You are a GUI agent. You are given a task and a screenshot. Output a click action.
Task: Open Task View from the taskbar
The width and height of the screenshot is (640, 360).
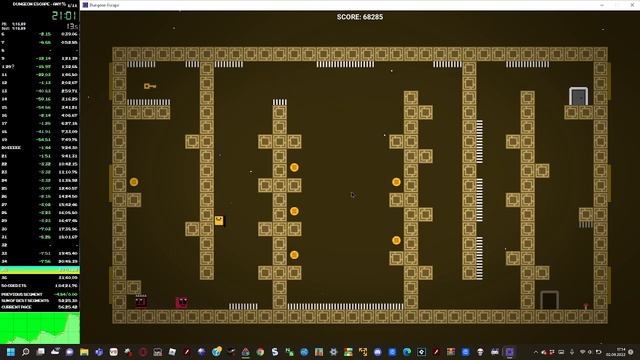click(x=40, y=352)
